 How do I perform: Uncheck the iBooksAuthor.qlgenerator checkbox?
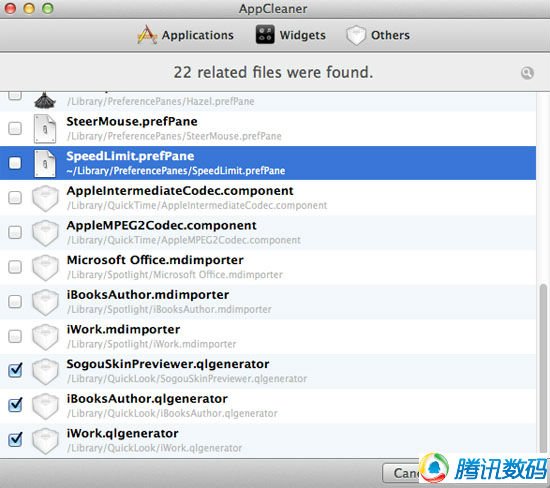15,405
